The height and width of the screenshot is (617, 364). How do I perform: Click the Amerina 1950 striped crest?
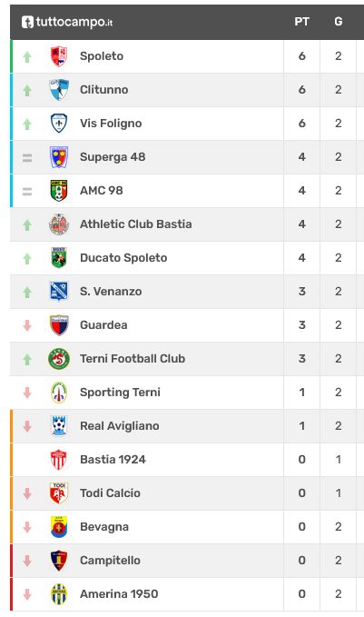tap(59, 593)
